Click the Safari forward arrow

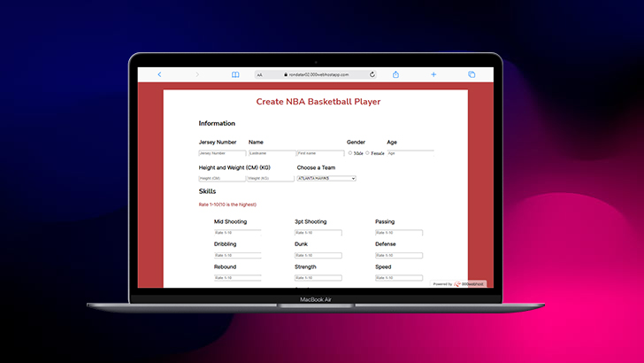[197, 74]
